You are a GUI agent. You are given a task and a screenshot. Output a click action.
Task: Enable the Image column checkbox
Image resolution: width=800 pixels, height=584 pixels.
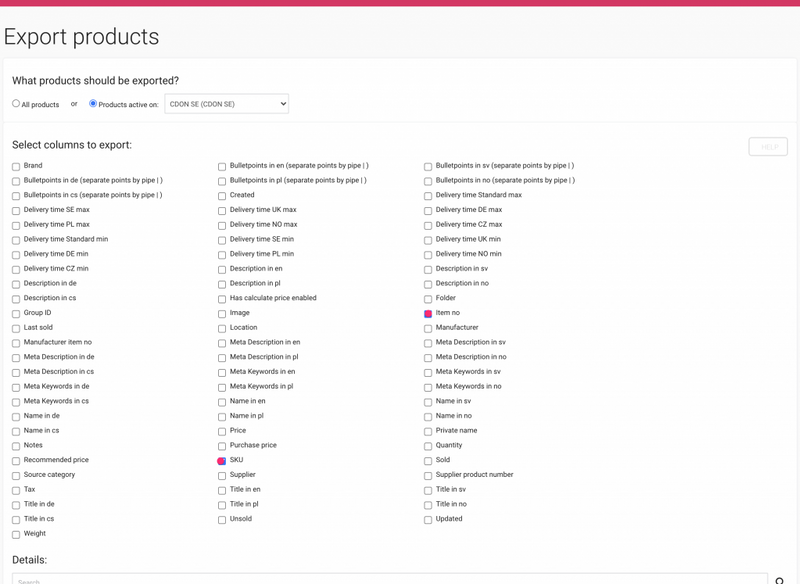[x=222, y=314]
